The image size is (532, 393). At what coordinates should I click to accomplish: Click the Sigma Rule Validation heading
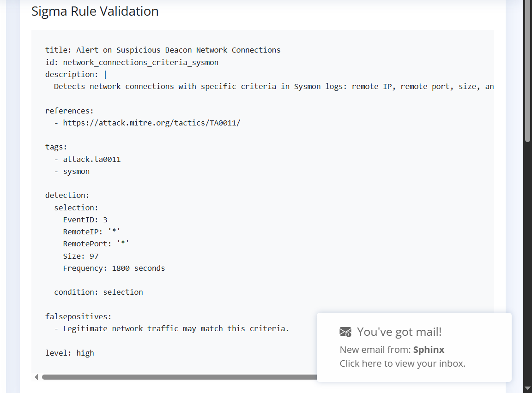[95, 11]
